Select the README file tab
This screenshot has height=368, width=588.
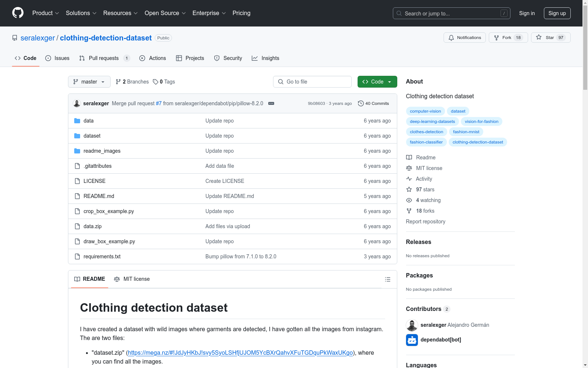[90, 279]
